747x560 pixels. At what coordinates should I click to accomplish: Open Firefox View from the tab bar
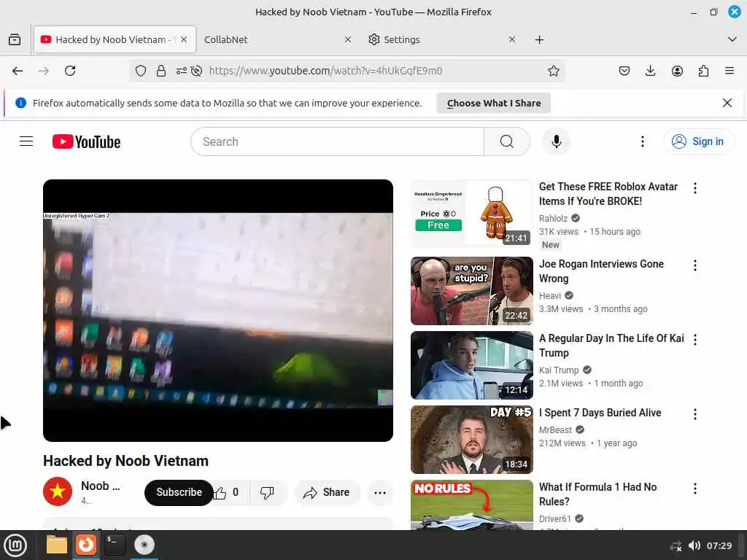pyautogui.click(x=15, y=39)
